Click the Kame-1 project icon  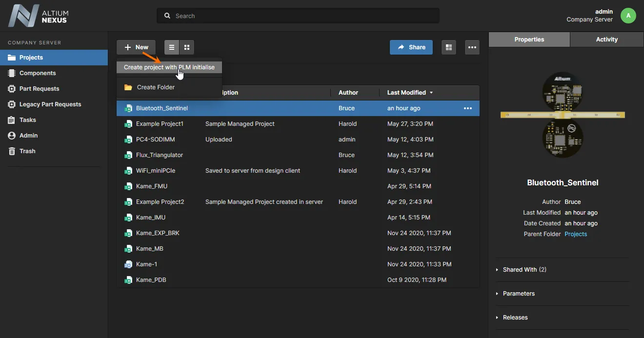[128, 264]
